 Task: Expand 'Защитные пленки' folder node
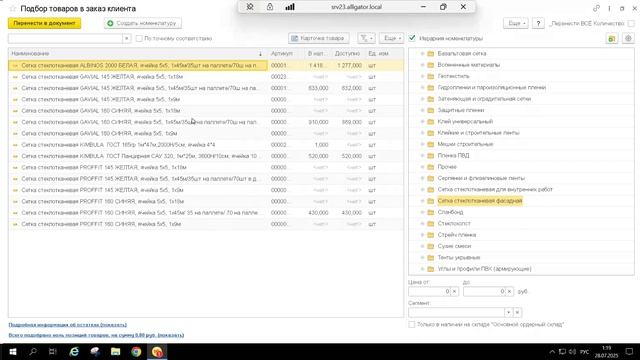coord(422,110)
